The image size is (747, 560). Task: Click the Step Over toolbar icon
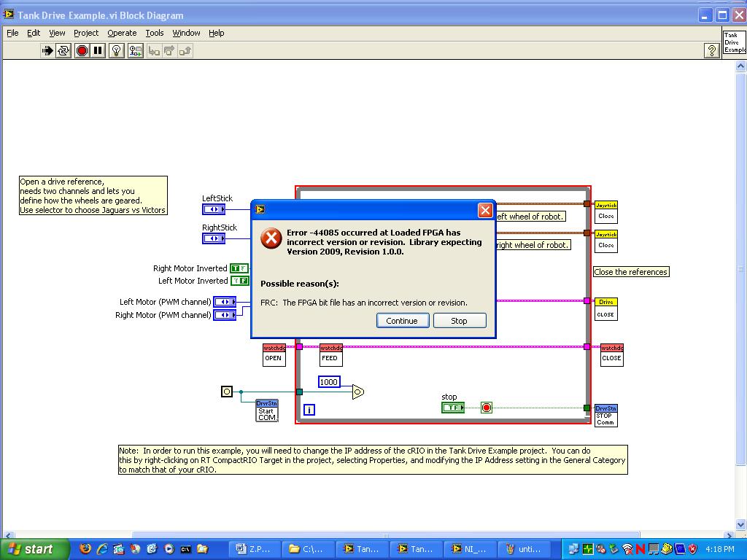click(169, 50)
